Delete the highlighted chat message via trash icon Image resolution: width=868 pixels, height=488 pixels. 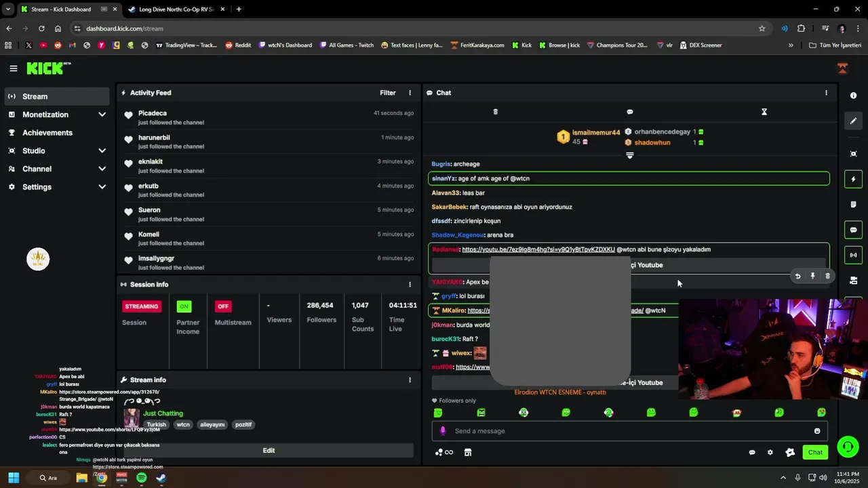coord(827,276)
